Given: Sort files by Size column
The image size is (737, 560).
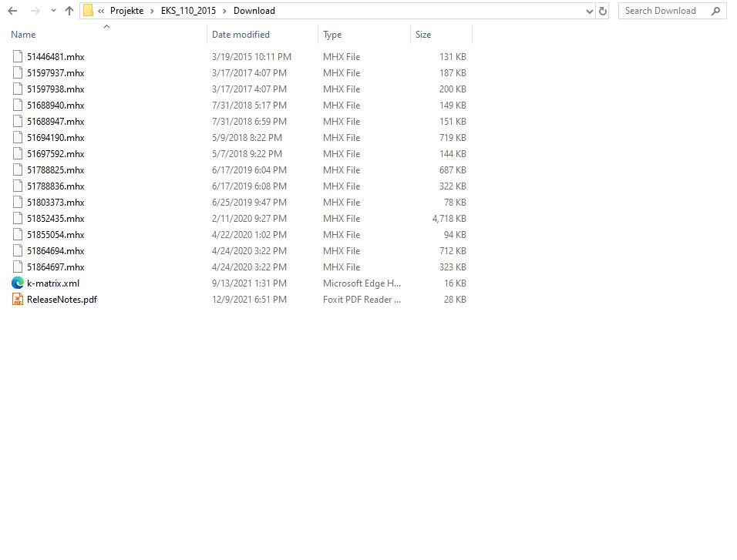Looking at the screenshot, I should pos(423,35).
